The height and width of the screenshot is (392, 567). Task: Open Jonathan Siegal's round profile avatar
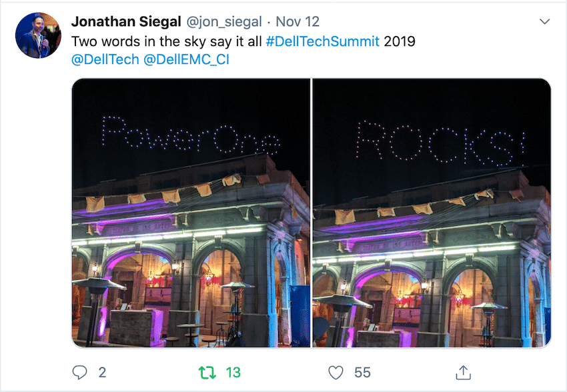38,35
